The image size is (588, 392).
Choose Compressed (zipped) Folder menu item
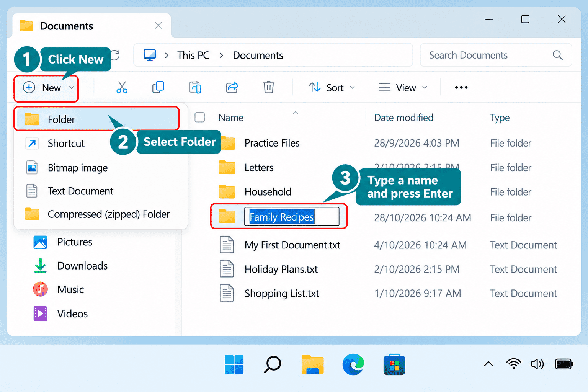click(x=100, y=214)
